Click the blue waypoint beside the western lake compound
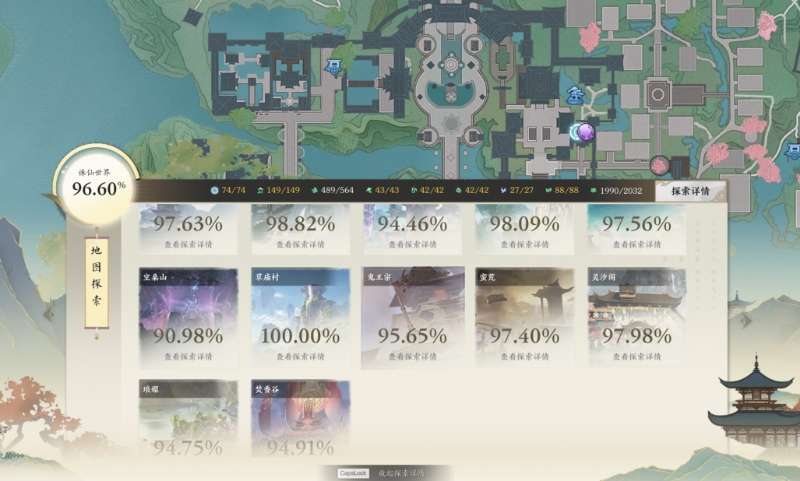This screenshot has width=800, height=481. [x=334, y=67]
